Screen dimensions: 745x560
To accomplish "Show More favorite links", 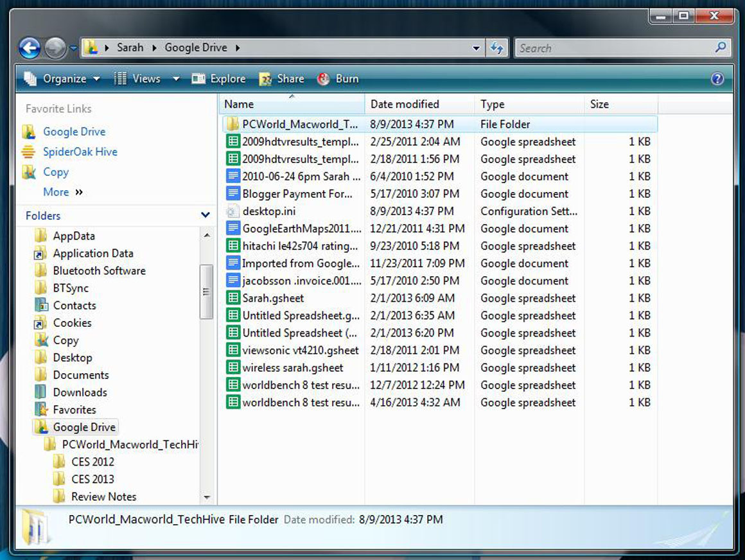I will coord(62,192).
